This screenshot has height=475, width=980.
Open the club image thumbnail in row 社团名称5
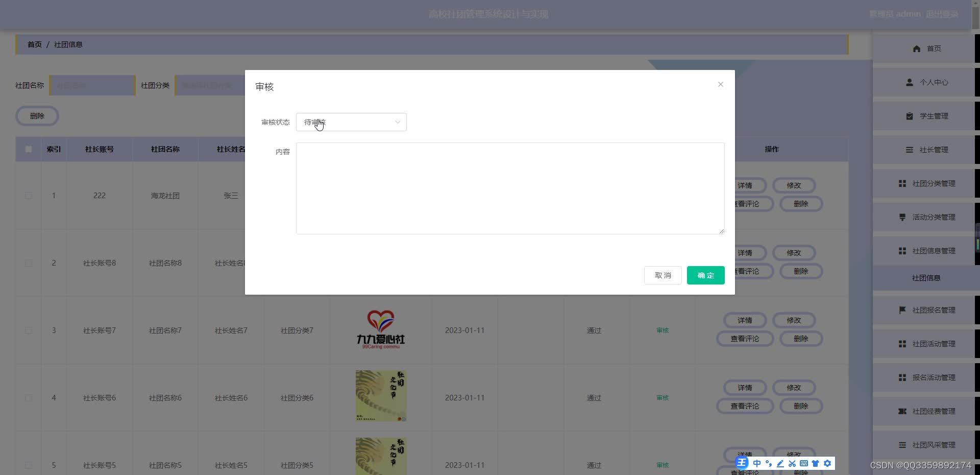[381, 456]
